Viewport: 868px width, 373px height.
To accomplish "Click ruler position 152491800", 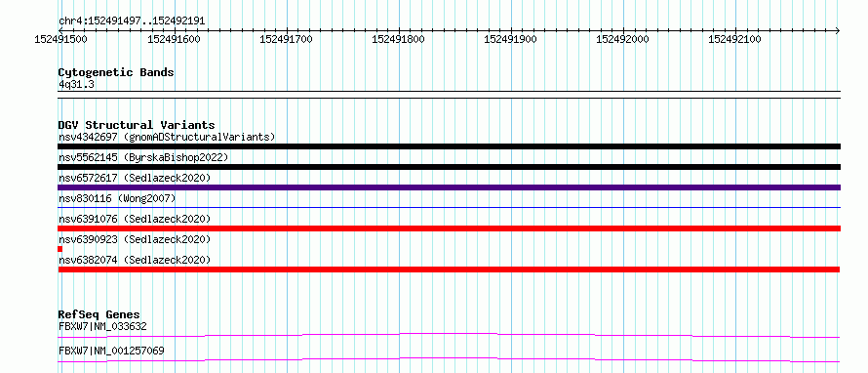I will 399,39.
